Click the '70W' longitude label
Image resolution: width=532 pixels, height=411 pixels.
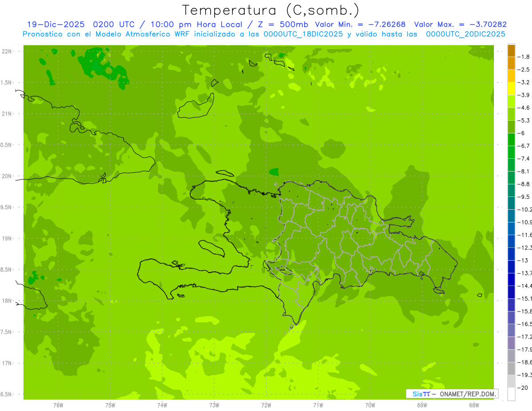tap(370, 405)
